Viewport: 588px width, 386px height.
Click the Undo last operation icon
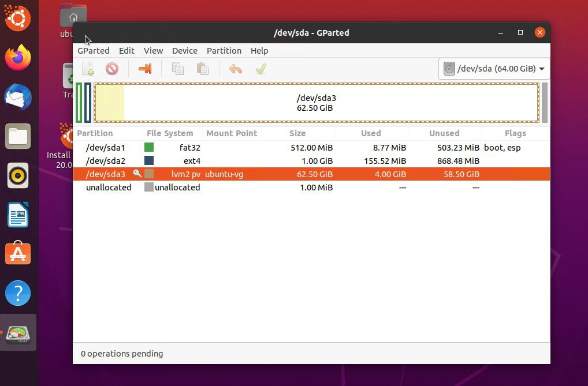236,69
